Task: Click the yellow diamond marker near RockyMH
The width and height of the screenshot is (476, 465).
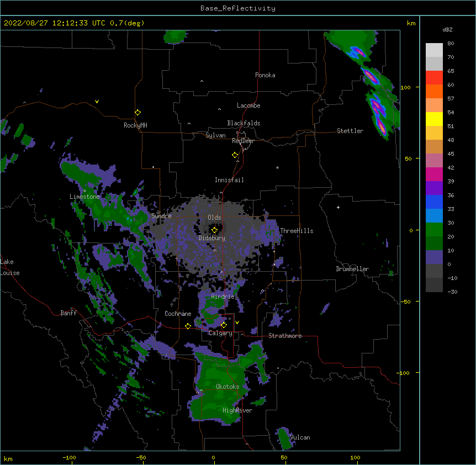Action: pos(137,113)
